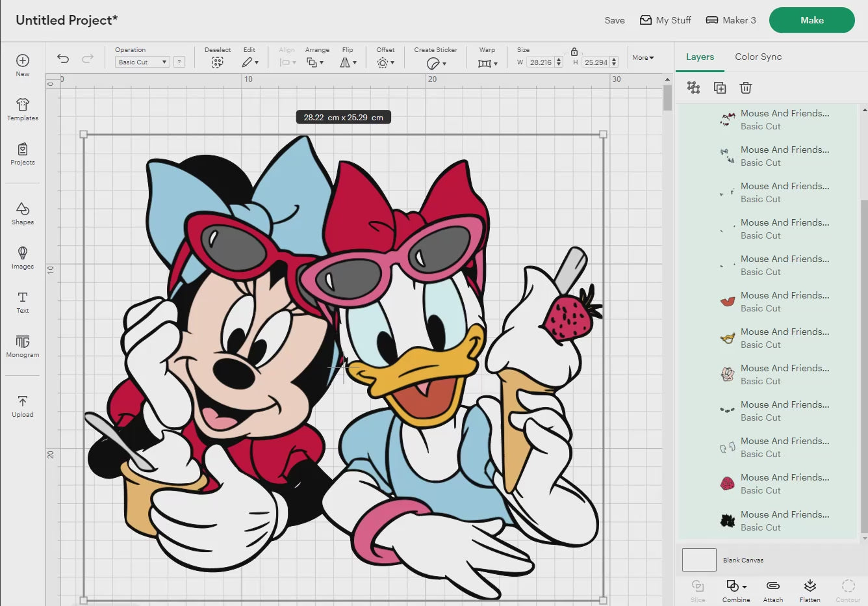868x606 pixels.
Task: Click the Contour tool
Action: pos(848,591)
